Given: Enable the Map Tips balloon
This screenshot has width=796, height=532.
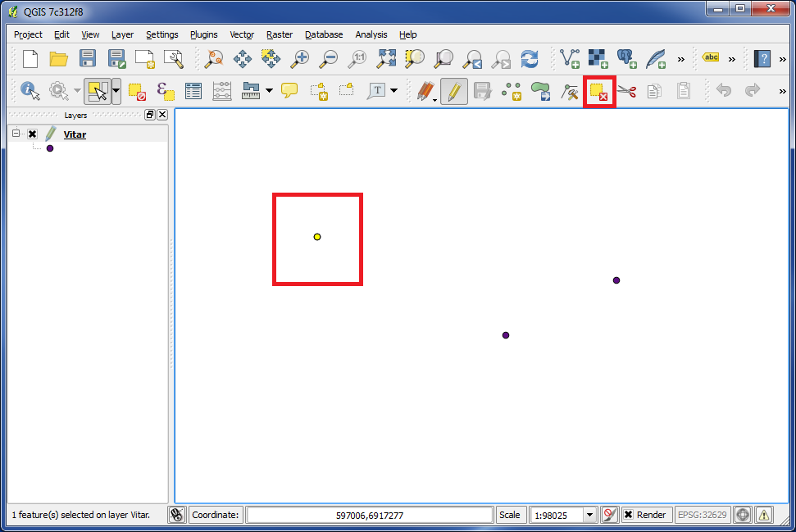Looking at the screenshot, I should (x=289, y=91).
